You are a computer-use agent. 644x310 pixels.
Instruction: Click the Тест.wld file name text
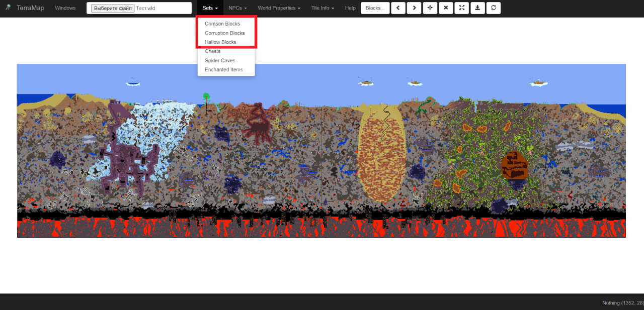click(x=145, y=8)
